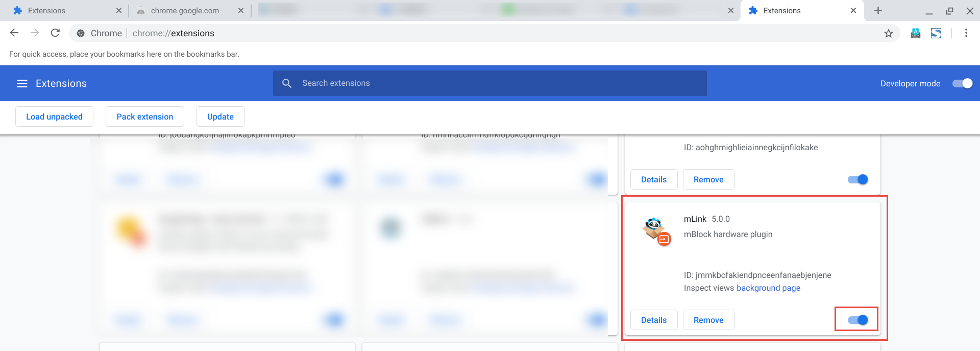Click the extension icon left of the S icon
Viewport: 980px width, 351px height.
(916, 33)
